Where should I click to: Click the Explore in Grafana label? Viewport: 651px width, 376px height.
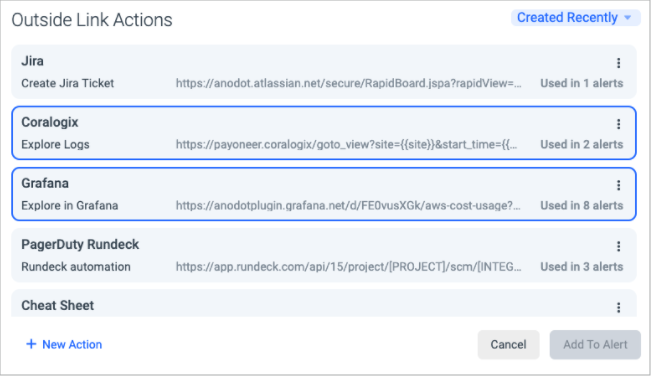(70, 205)
